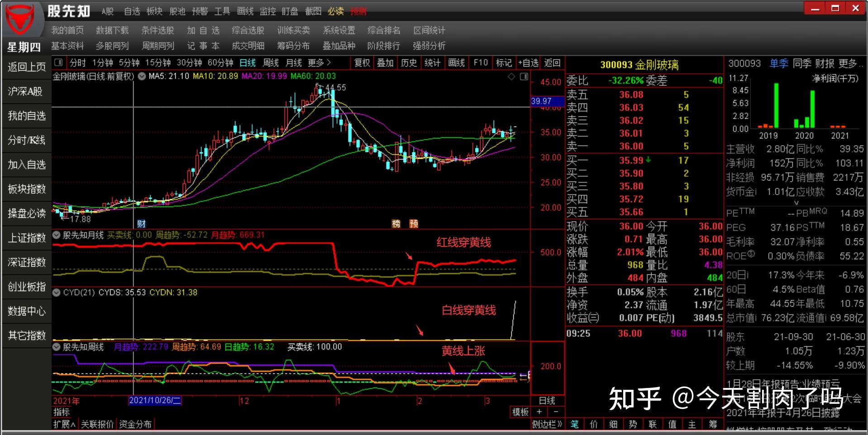Click the + zoom button beside 模板
The height and width of the screenshot is (435, 868).
[539, 412]
